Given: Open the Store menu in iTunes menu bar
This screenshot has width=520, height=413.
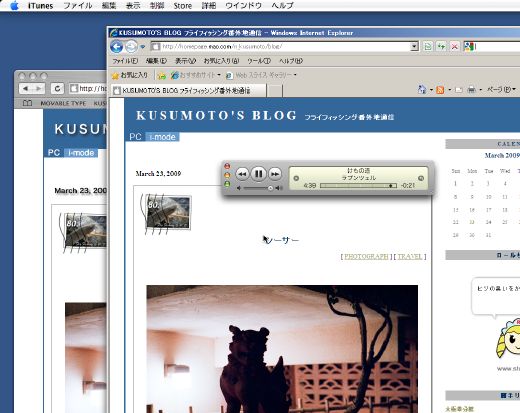Looking at the screenshot, I should coord(183,6).
